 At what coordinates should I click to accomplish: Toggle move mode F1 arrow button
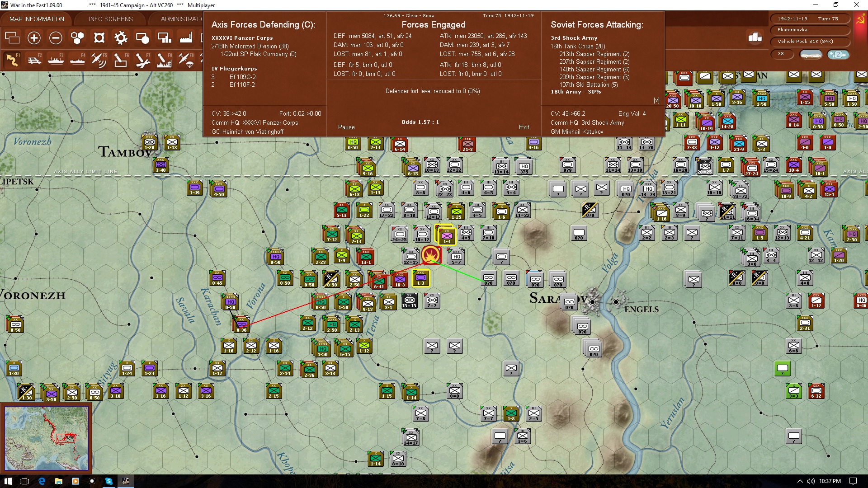[x=13, y=60]
